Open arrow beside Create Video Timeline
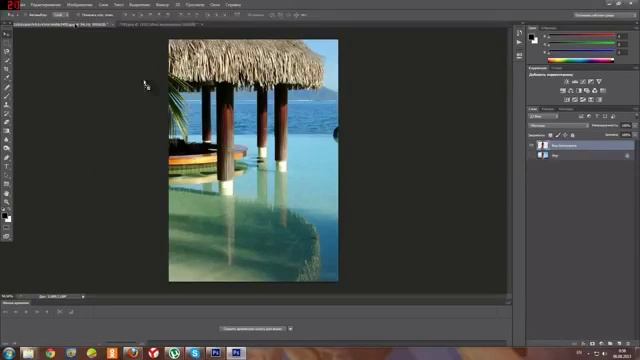This screenshot has width=640, height=360. coord(290,329)
